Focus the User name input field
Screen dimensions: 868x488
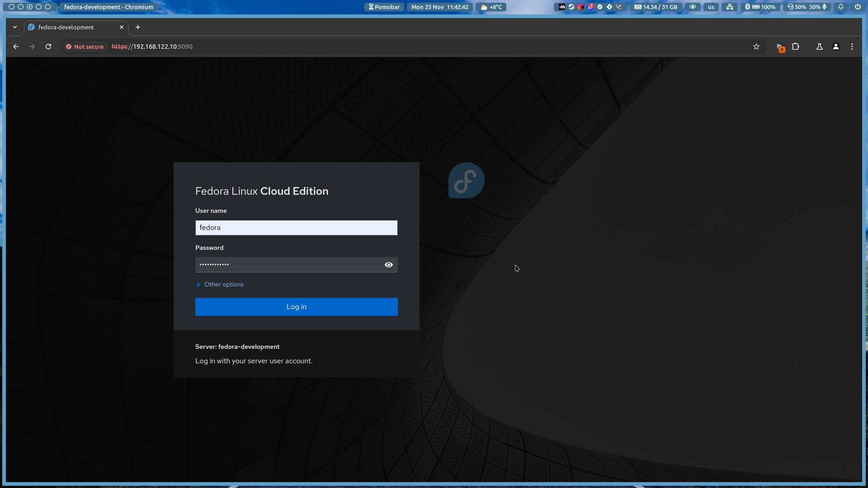click(297, 228)
